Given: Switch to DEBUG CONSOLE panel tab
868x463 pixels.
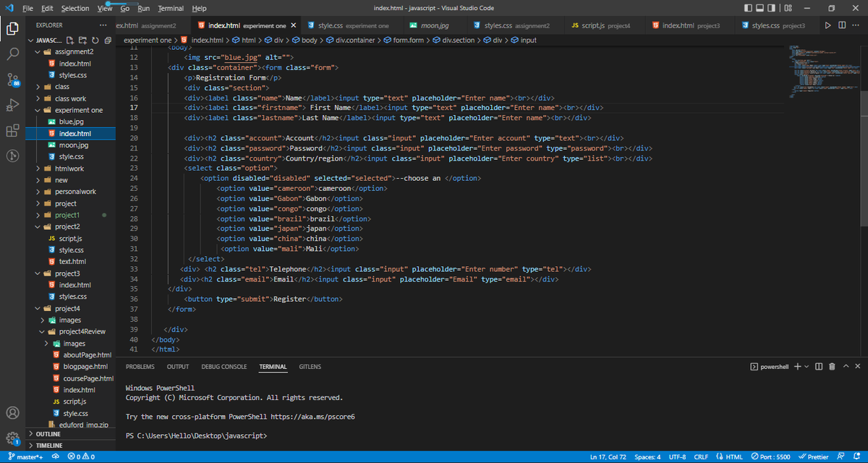Looking at the screenshot, I should tap(224, 367).
